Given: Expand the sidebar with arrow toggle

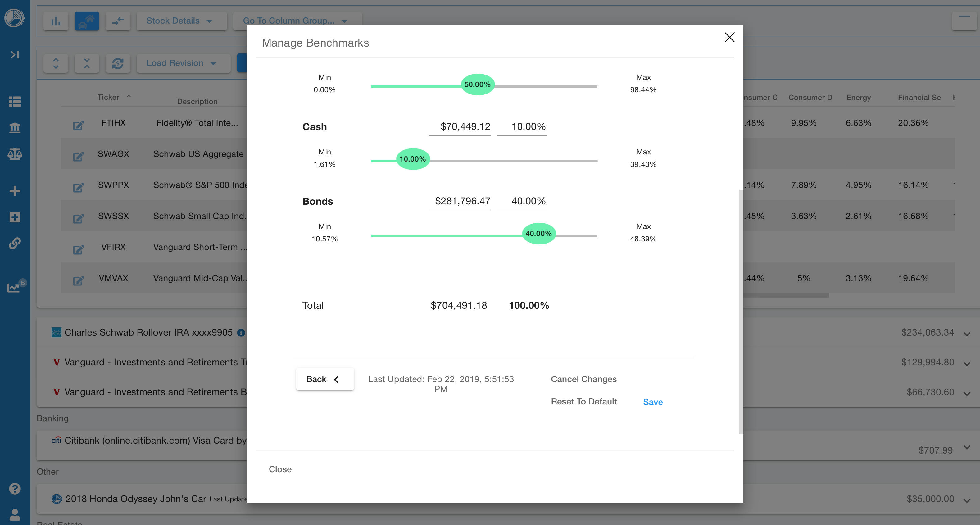Looking at the screenshot, I should click(x=15, y=55).
